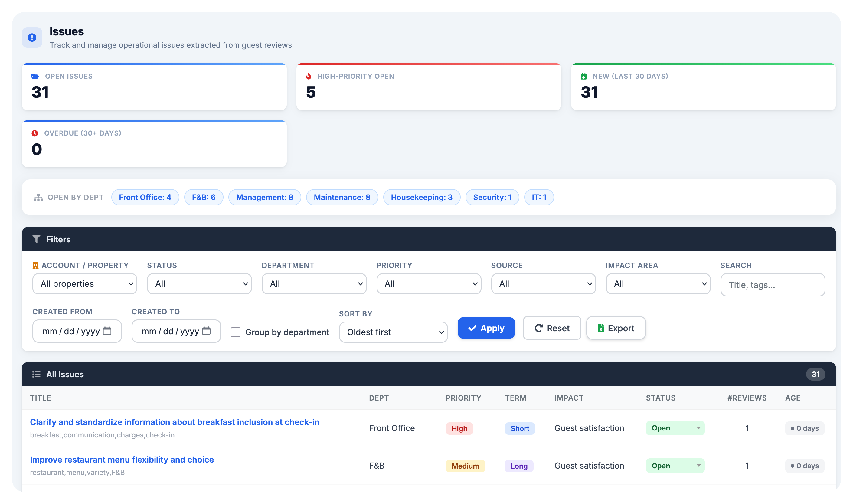
Task: Select the Front Office: 4 department chip
Action: [145, 197]
